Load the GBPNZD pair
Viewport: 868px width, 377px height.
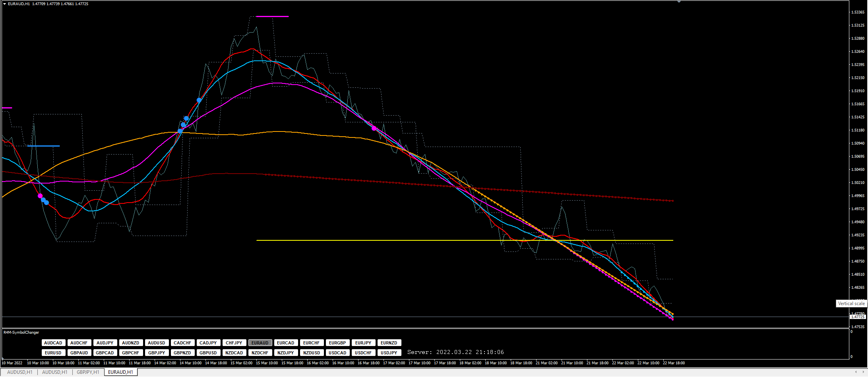pos(182,353)
